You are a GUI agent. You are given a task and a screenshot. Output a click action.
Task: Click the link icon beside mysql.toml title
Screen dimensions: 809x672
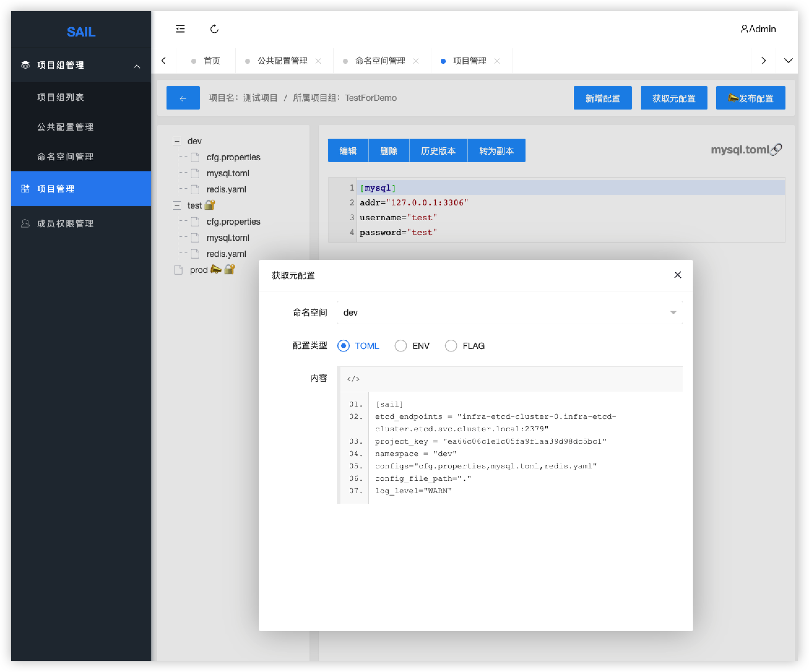[x=776, y=149]
